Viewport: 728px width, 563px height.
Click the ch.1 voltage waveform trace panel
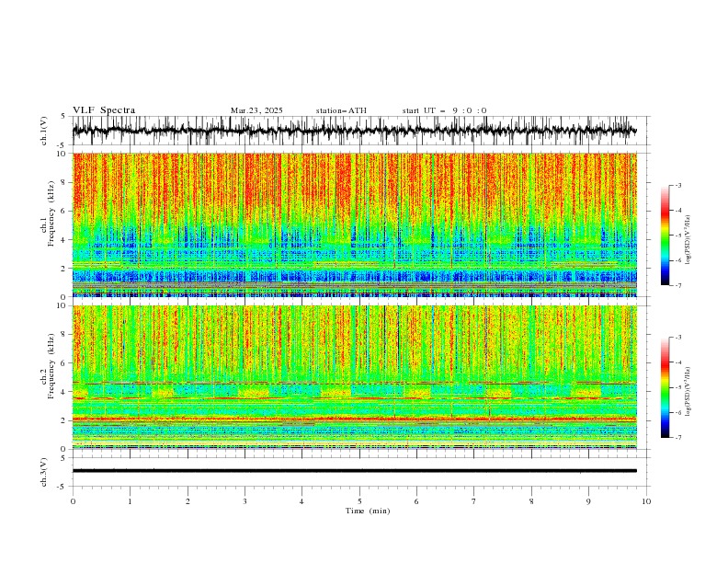tap(360, 131)
